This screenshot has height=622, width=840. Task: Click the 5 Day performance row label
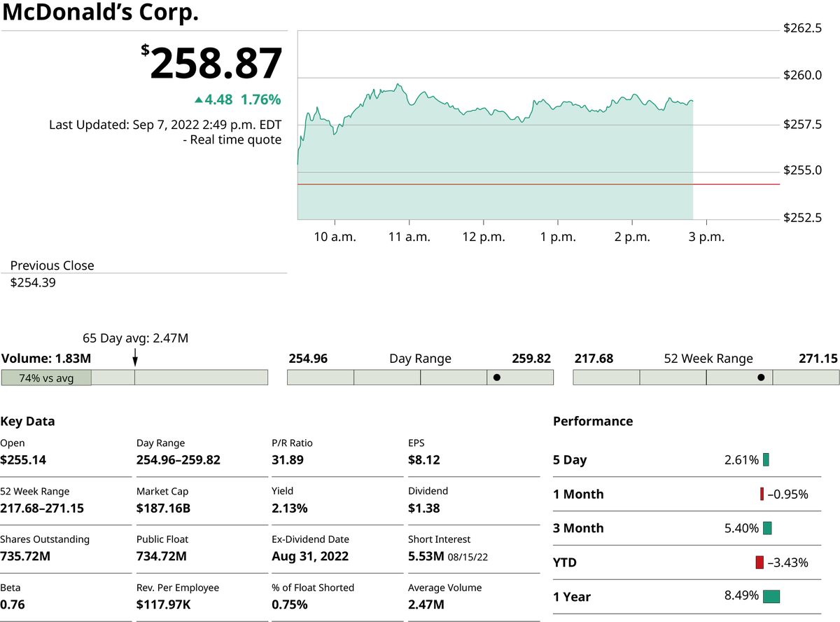click(570, 460)
